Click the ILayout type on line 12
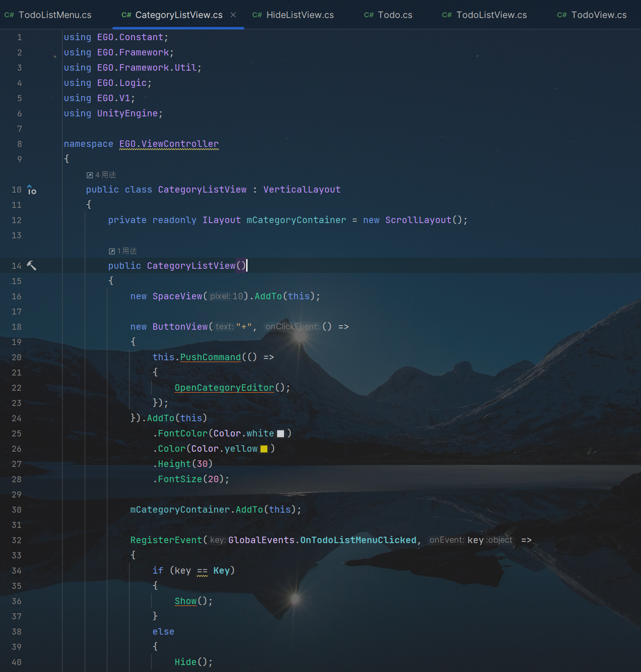 [222, 220]
